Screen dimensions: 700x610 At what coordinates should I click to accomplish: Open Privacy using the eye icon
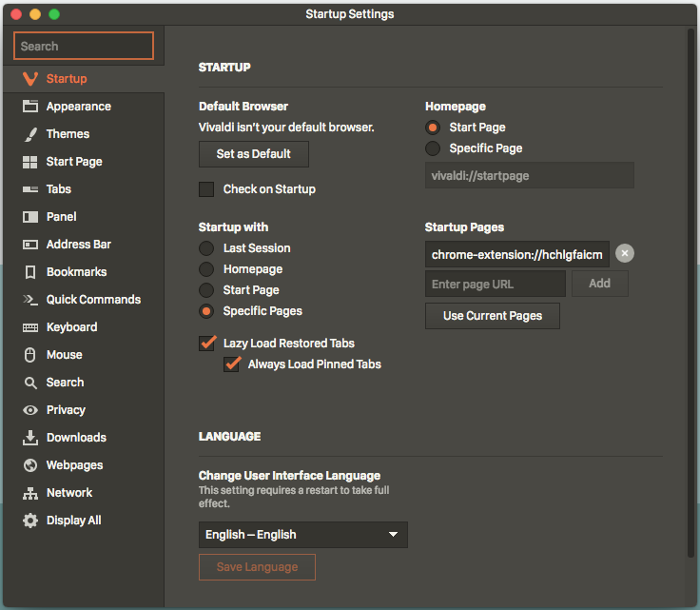[30, 410]
